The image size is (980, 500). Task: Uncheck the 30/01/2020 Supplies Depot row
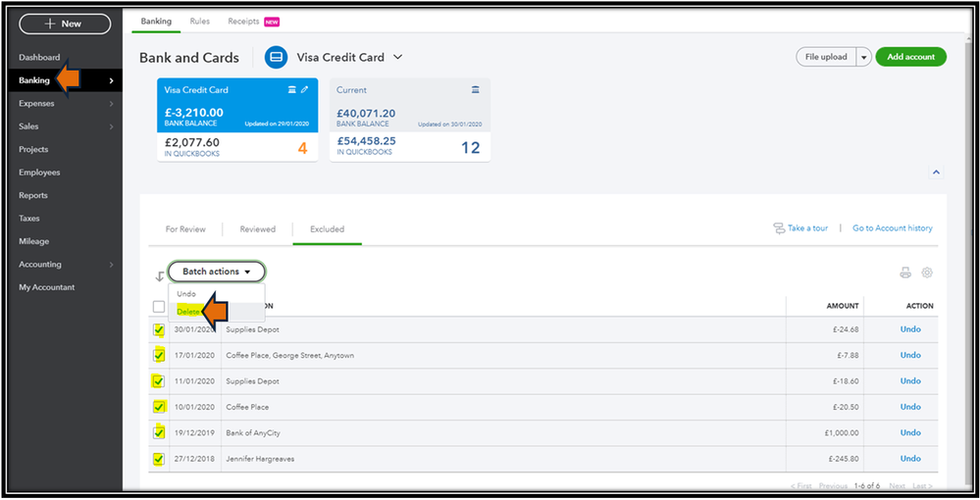point(159,329)
